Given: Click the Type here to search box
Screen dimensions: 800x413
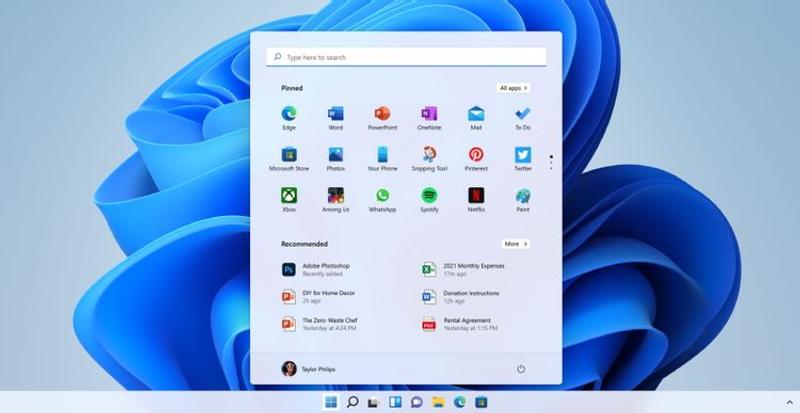Looking at the screenshot, I should coord(406,57).
